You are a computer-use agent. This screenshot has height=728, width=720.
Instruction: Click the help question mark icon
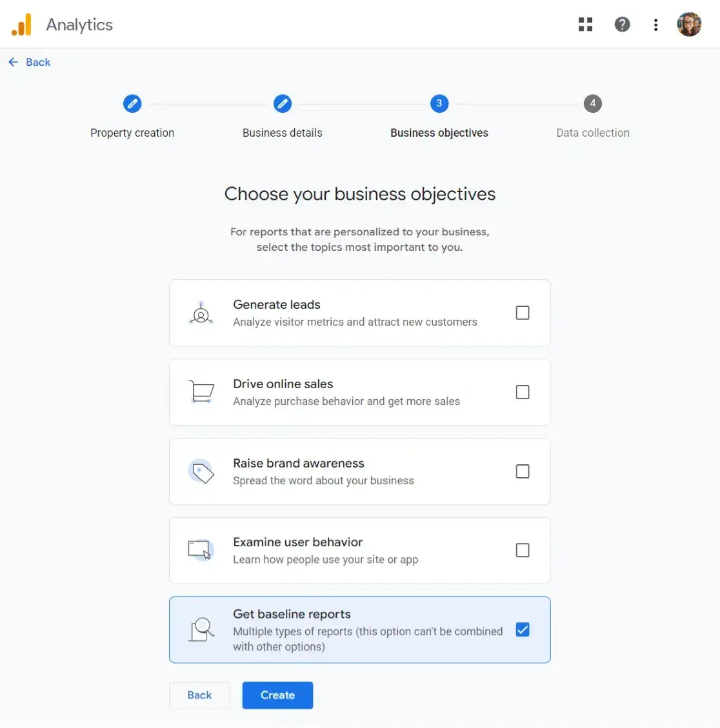622,24
